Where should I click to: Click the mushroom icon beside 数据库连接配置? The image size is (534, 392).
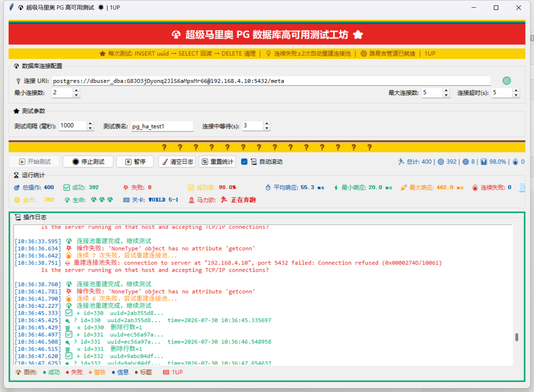16,66
